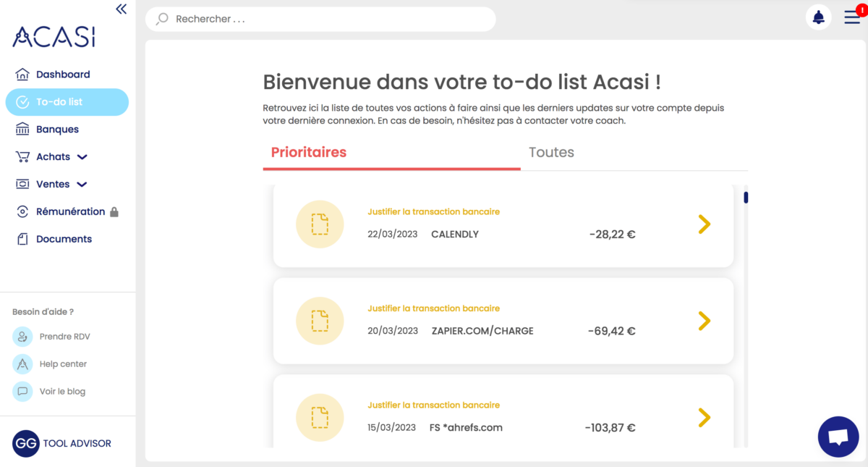Select the Prioritaires tab
This screenshot has height=467, width=868.
[309, 152]
